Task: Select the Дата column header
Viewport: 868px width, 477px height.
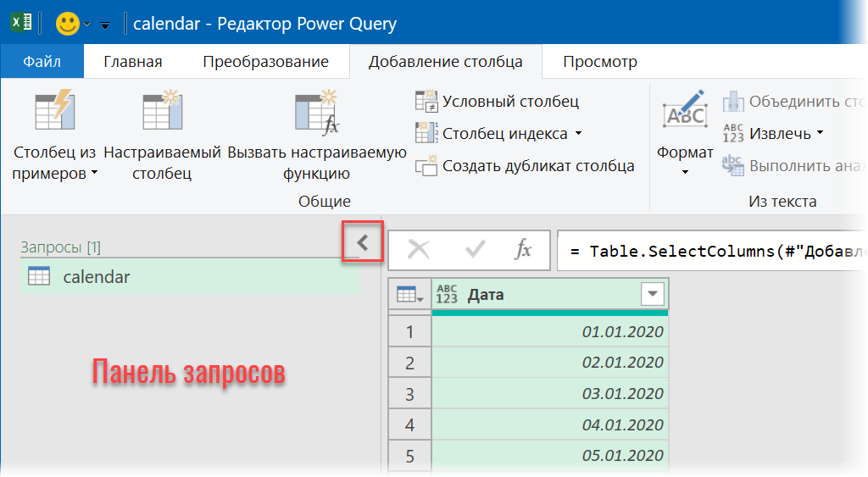Action: (549, 294)
